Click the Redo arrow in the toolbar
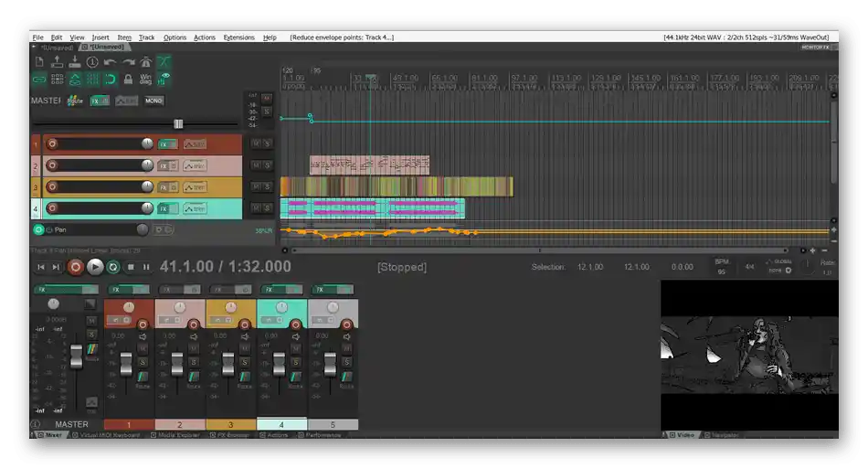 click(129, 62)
